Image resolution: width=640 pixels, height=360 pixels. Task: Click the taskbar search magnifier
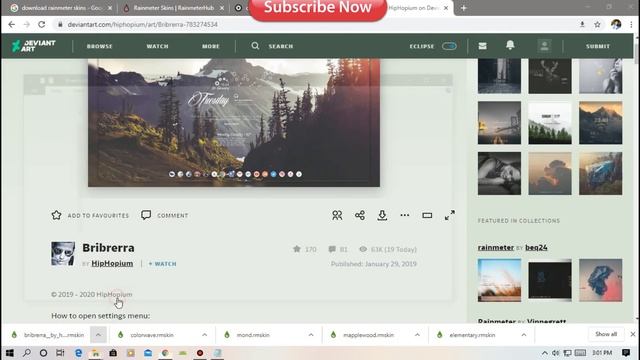(x=27, y=353)
